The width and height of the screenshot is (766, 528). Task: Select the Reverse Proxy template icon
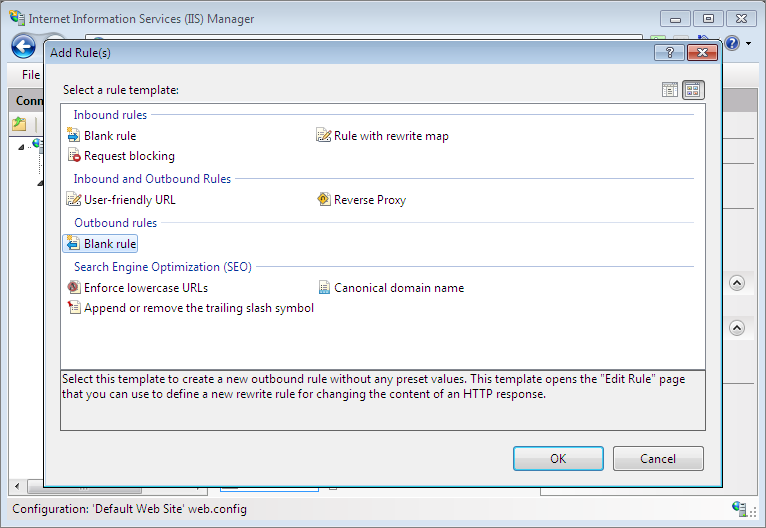[323, 199]
